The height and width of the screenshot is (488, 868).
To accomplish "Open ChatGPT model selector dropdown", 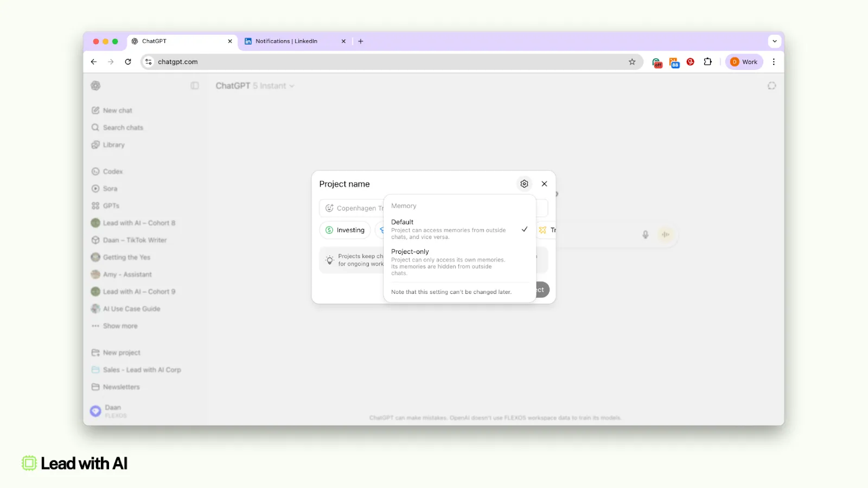I will [255, 86].
